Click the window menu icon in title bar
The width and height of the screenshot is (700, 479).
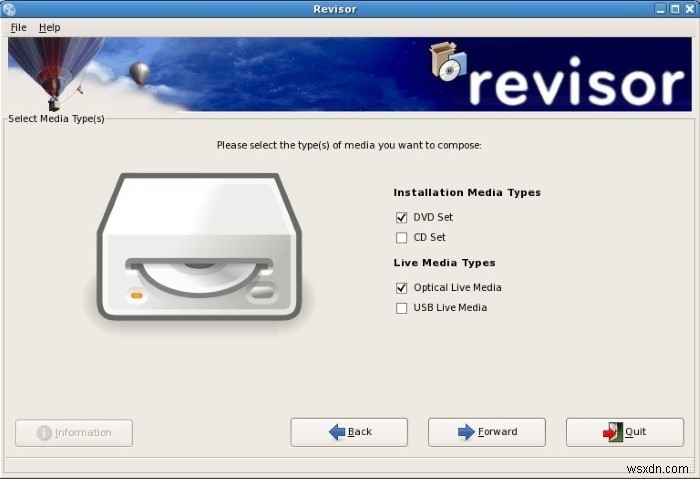coord(9,9)
